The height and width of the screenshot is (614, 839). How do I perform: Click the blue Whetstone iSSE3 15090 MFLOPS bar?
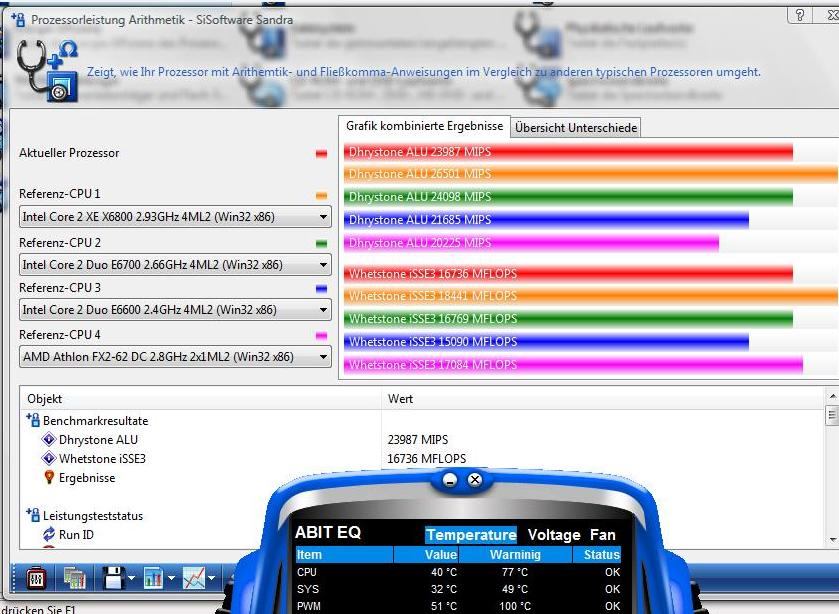click(x=546, y=342)
